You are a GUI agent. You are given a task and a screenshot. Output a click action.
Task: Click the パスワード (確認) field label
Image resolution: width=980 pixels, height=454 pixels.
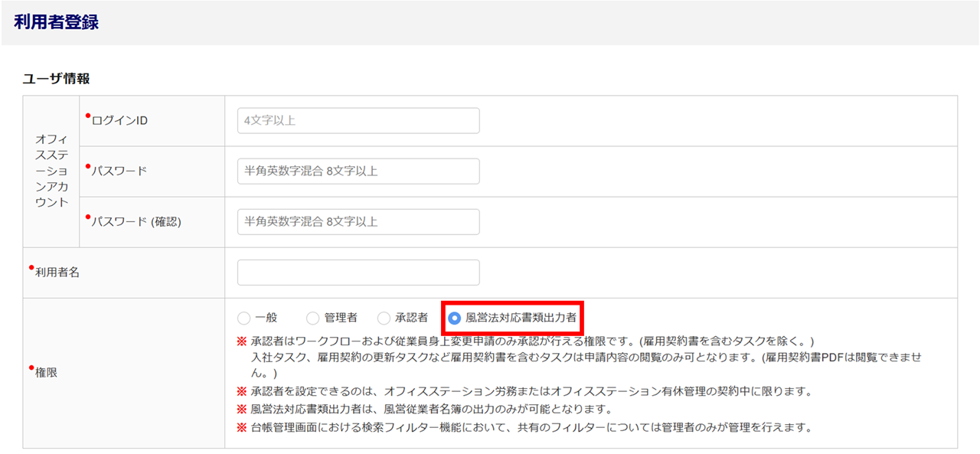[136, 222]
